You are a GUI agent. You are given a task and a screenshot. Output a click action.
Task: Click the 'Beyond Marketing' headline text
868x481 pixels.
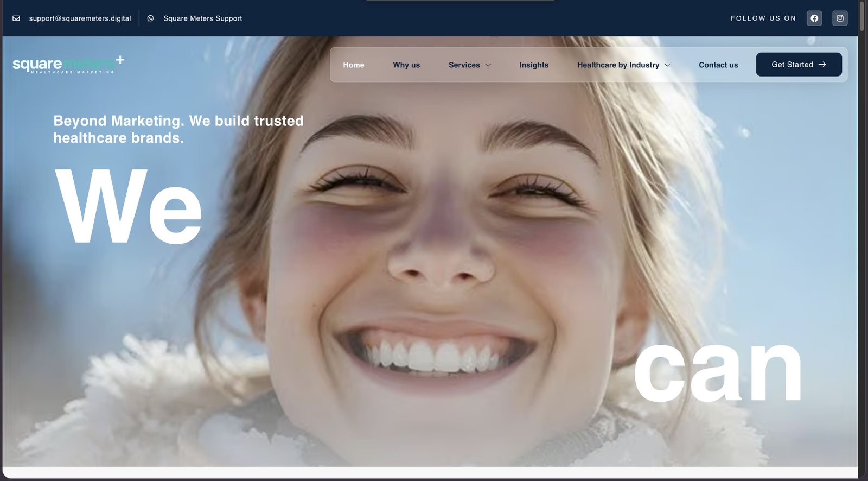coord(178,129)
